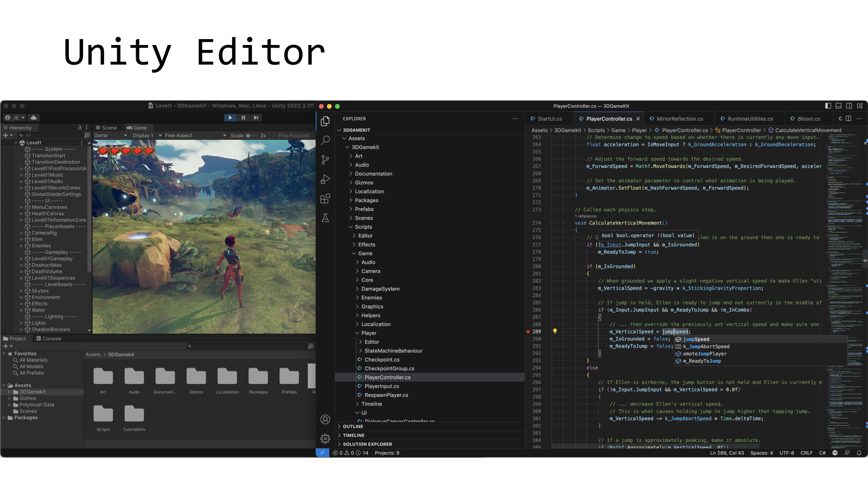
Task: Expand the Documentation folder in Explorer
Action: tap(351, 174)
